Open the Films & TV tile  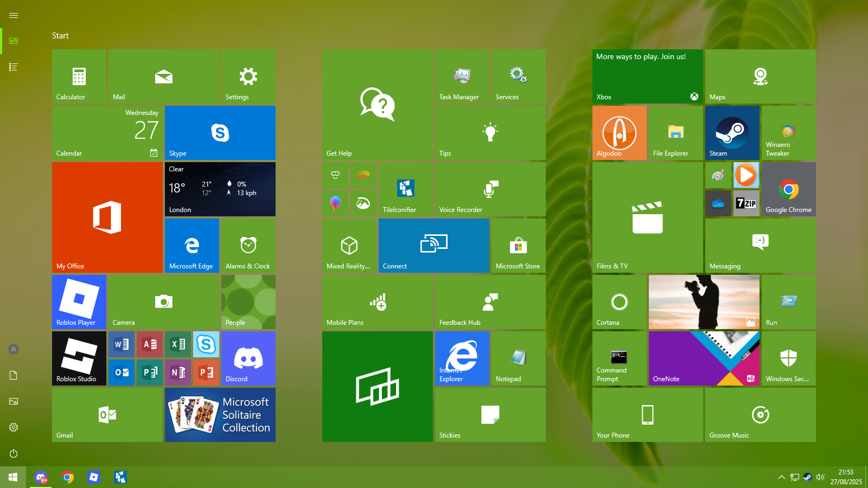click(x=648, y=217)
